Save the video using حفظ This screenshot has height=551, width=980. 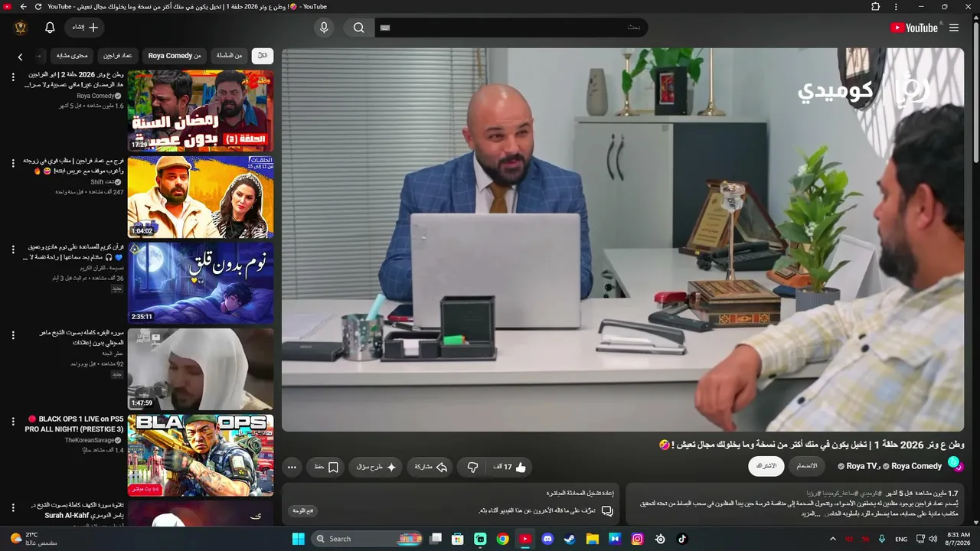click(x=326, y=467)
